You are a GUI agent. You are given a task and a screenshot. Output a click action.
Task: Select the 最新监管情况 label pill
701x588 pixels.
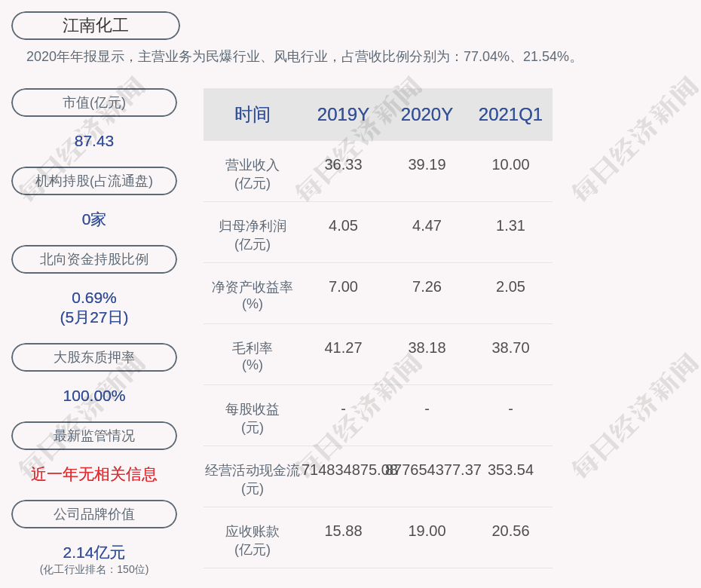pos(94,436)
